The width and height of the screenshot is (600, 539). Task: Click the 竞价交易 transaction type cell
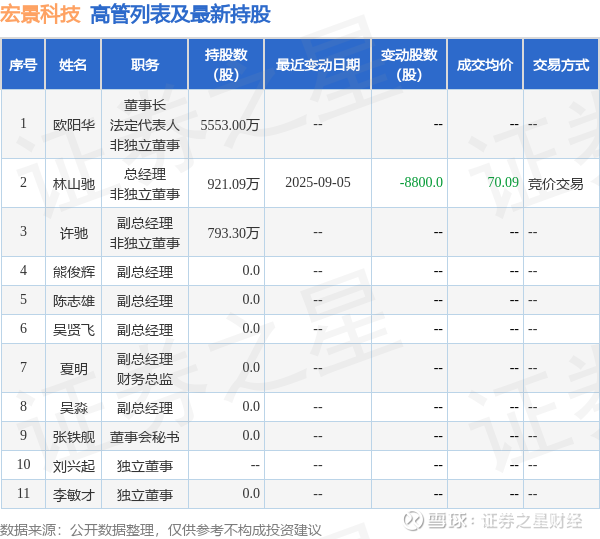[x=556, y=184]
